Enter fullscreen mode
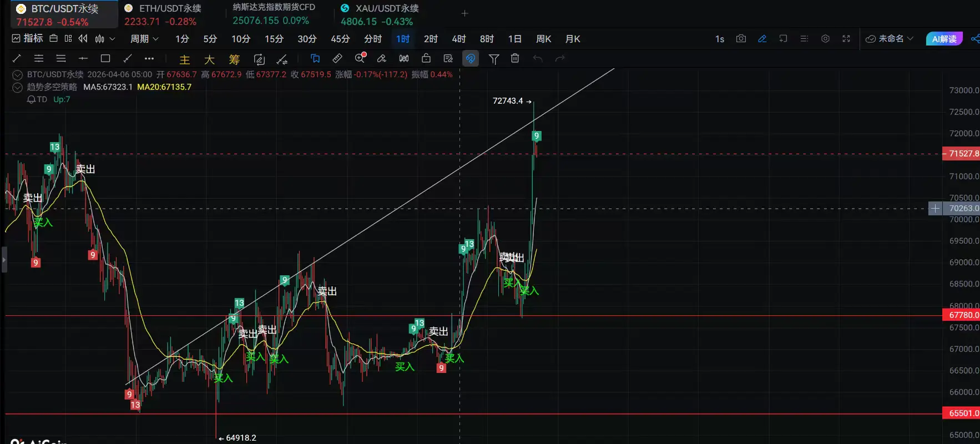The image size is (980, 444). [846, 38]
